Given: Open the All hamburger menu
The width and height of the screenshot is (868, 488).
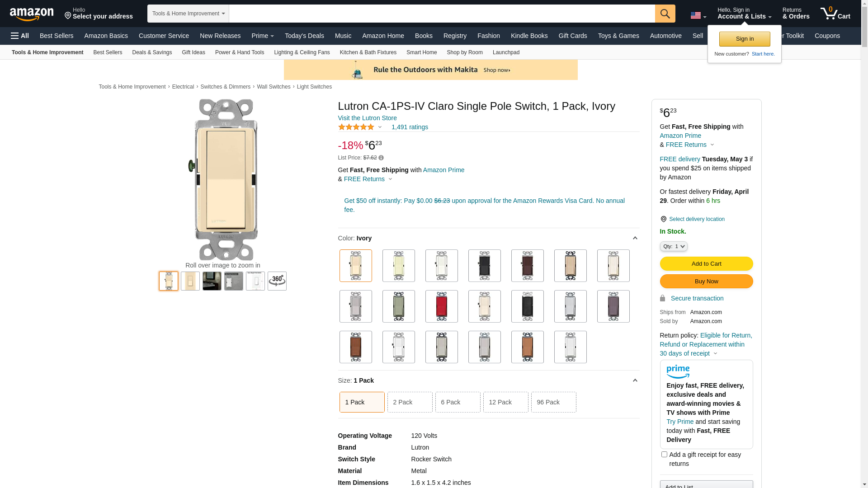Looking at the screenshot, I should [20, 36].
